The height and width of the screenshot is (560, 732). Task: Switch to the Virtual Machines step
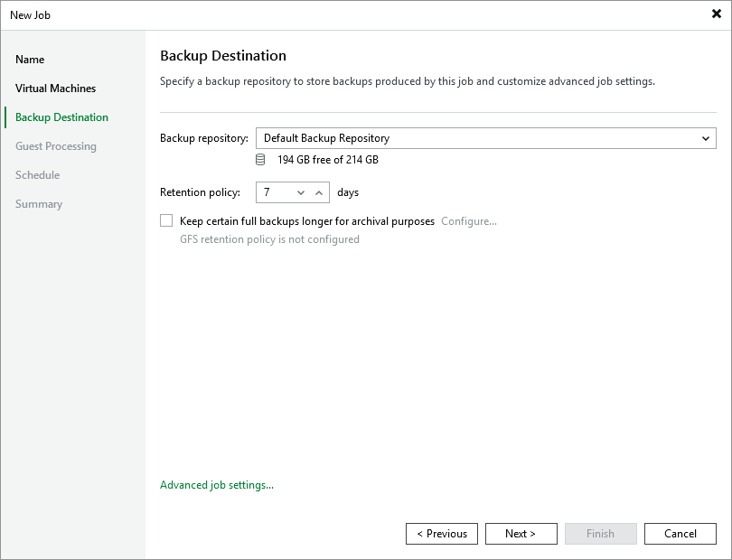55,88
